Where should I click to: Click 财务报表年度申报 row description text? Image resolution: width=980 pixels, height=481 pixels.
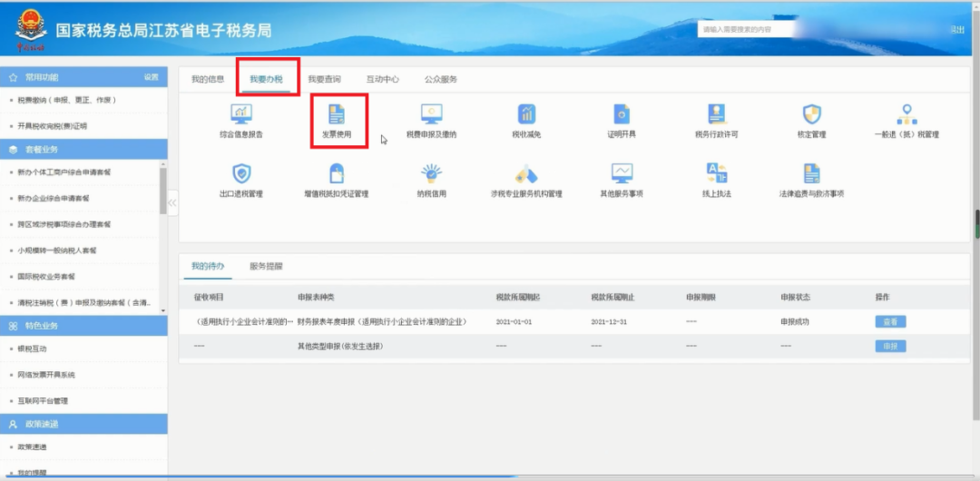(383, 322)
